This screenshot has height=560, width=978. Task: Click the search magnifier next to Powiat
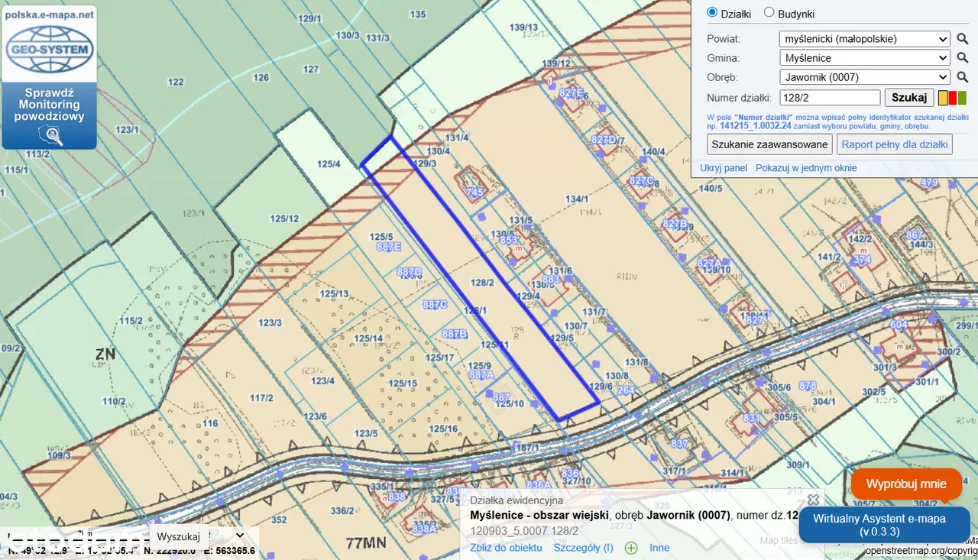963,39
